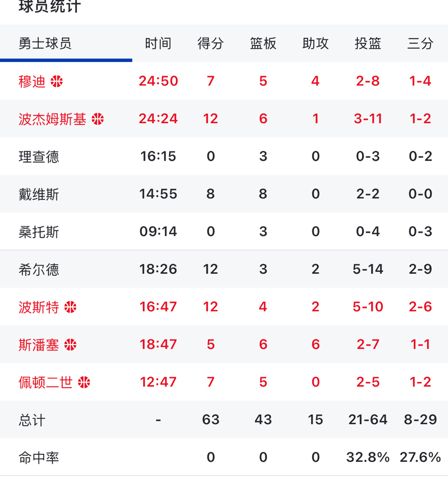Click the basketball icon beside 波杰姆斯基
Image resolution: width=448 pixels, height=483 pixels.
coord(98,119)
